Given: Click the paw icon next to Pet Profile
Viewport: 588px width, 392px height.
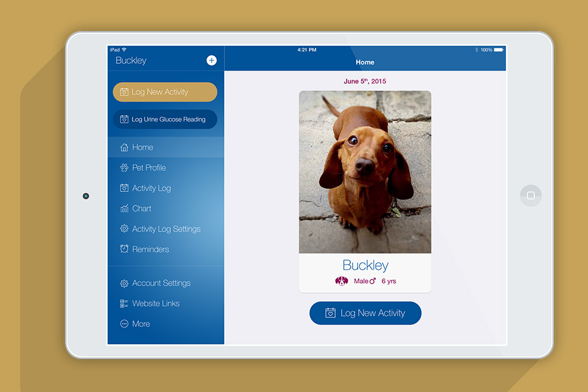Looking at the screenshot, I should [124, 168].
